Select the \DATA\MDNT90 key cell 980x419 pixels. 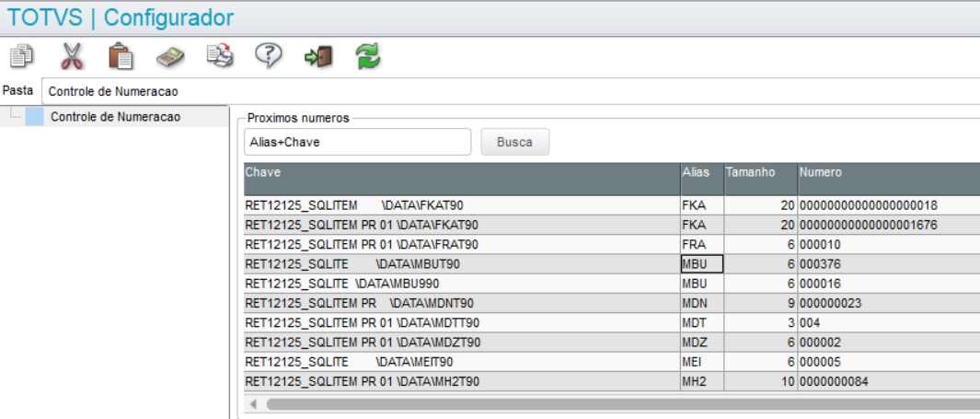462,303
